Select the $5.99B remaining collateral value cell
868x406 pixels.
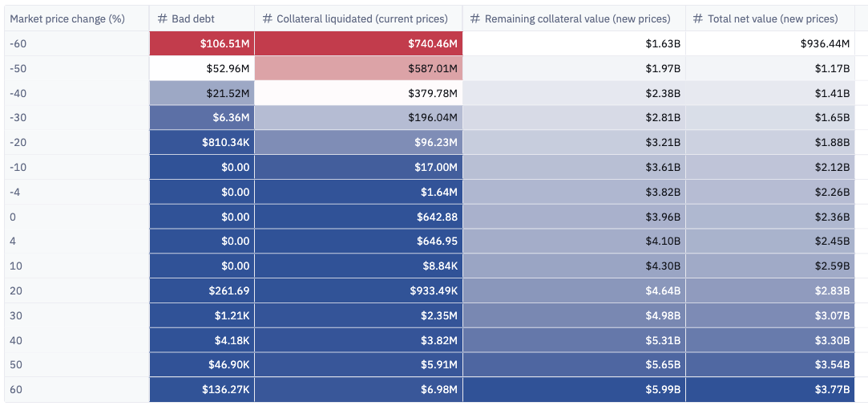click(574, 390)
